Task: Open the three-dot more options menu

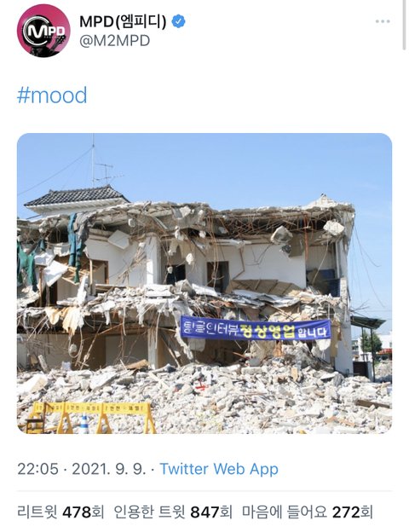Action: (383, 21)
